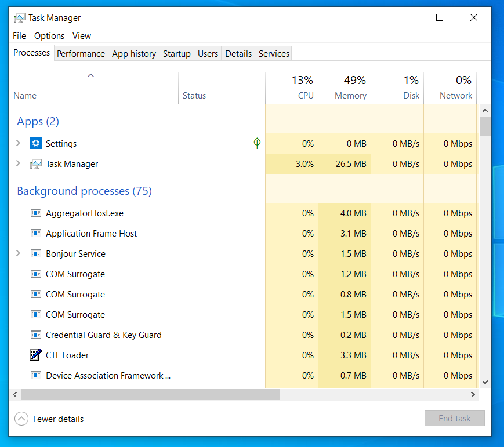This screenshot has width=504, height=447.
Task: Click the green leaf suspended-status icon
Action: click(x=257, y=143)
